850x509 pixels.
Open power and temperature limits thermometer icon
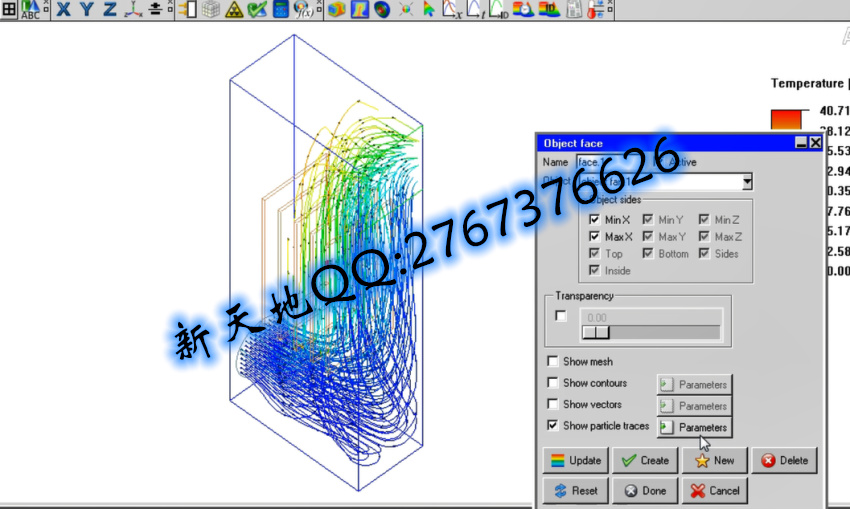(x=595, y=9)
